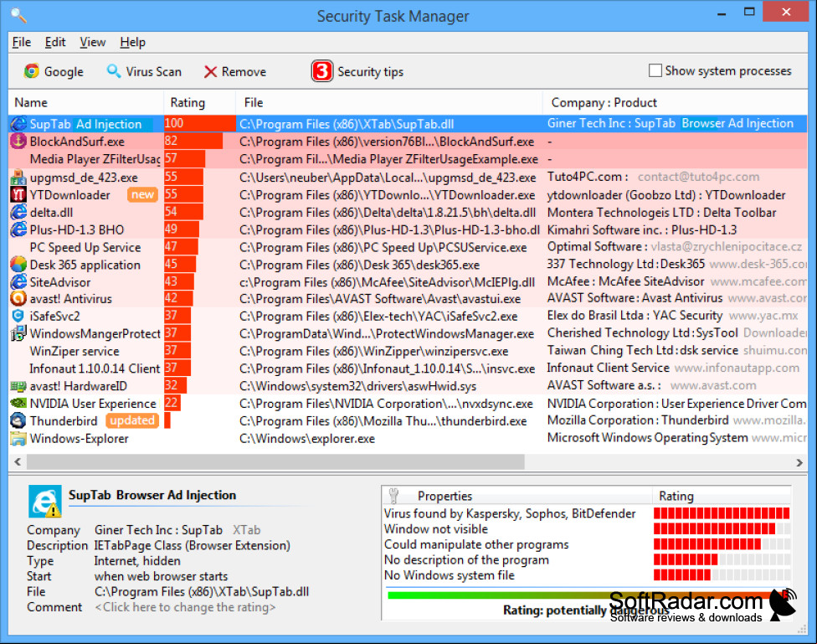
Task: Click the 'Window not visible' property row
Action: [588, 528]
